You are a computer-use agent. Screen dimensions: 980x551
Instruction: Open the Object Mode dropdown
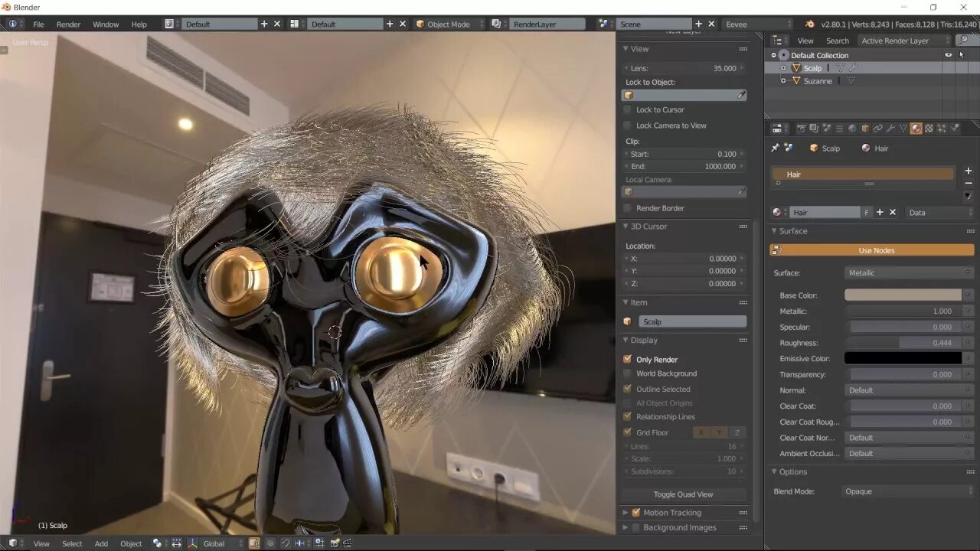pos(448,24)
